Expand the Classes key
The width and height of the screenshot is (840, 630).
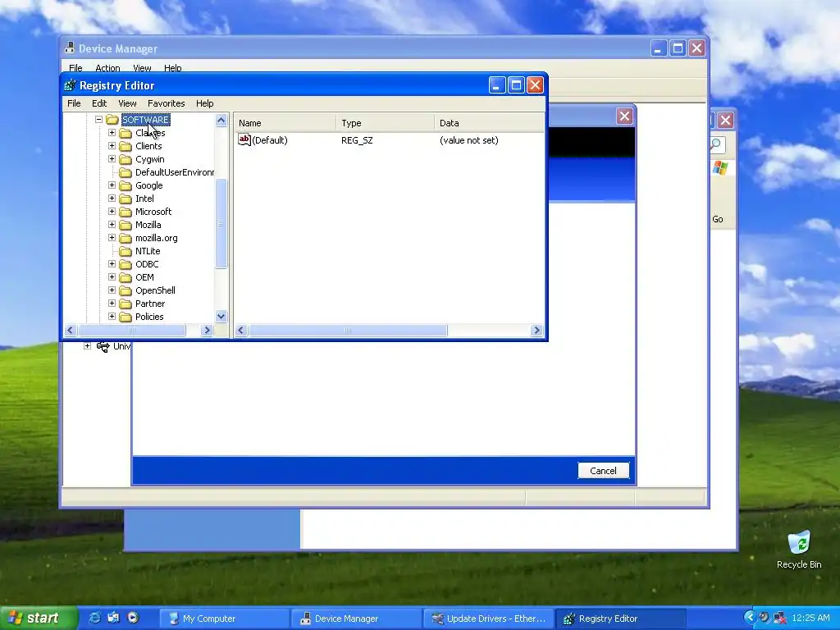(112, 133)
